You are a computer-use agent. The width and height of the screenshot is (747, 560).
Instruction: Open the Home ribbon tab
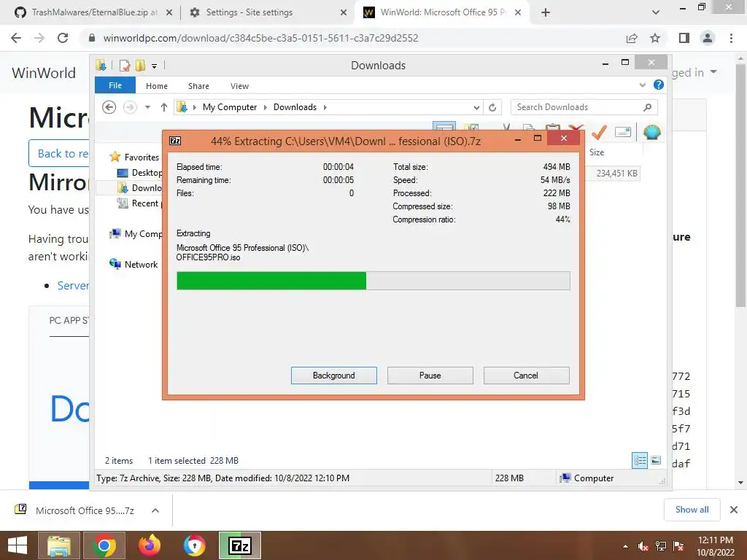[x=157, y=86]
